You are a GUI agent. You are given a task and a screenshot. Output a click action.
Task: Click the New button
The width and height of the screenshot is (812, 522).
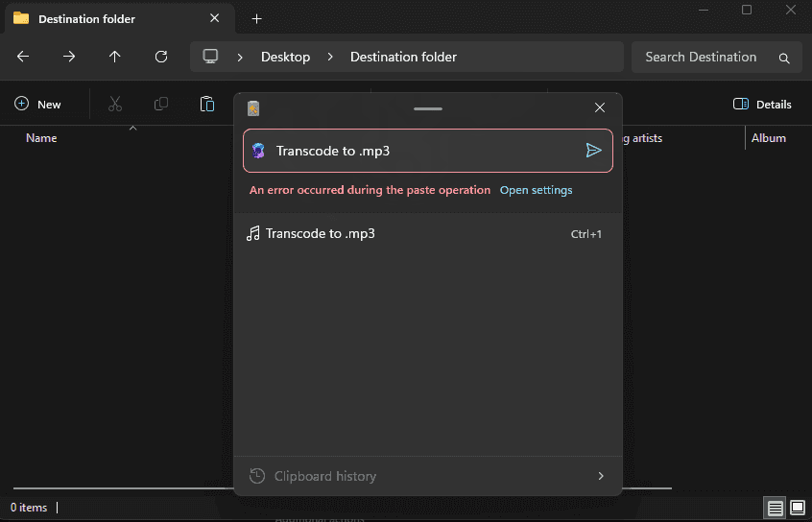(x=38, y=104)
